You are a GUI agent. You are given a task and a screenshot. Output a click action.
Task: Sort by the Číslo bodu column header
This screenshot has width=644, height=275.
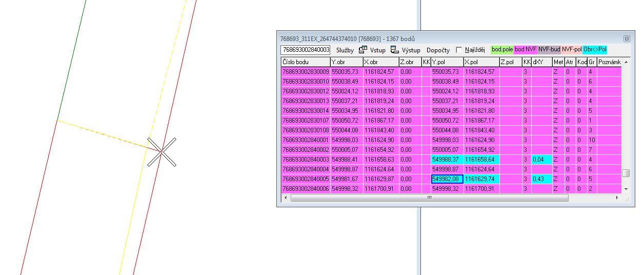[305, 62]
